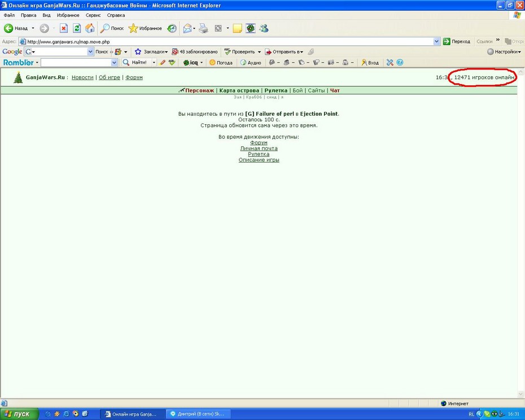Click the yellow note icon in toolbar
Image resolution: width=525 pixels, height=420 pixels.
coord(238,28)
